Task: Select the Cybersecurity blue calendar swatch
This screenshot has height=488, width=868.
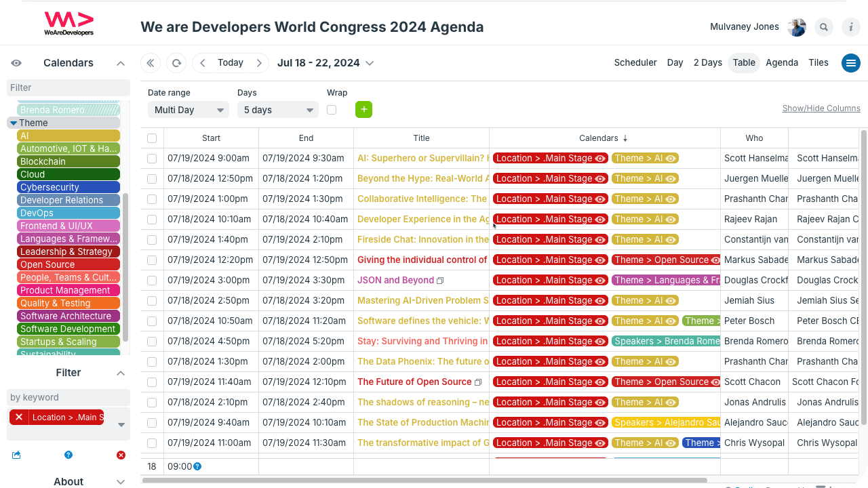Action: [x=68, y=187]
